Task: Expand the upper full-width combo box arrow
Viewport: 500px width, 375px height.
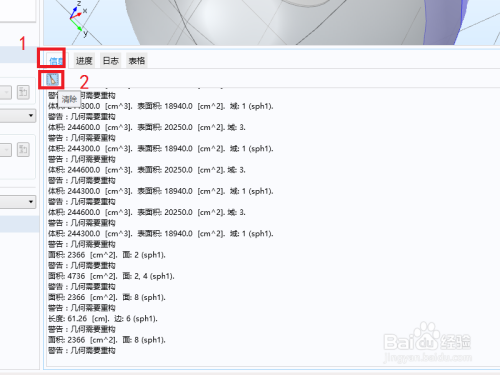Action: pyautogui.click(x=31, y=116)
